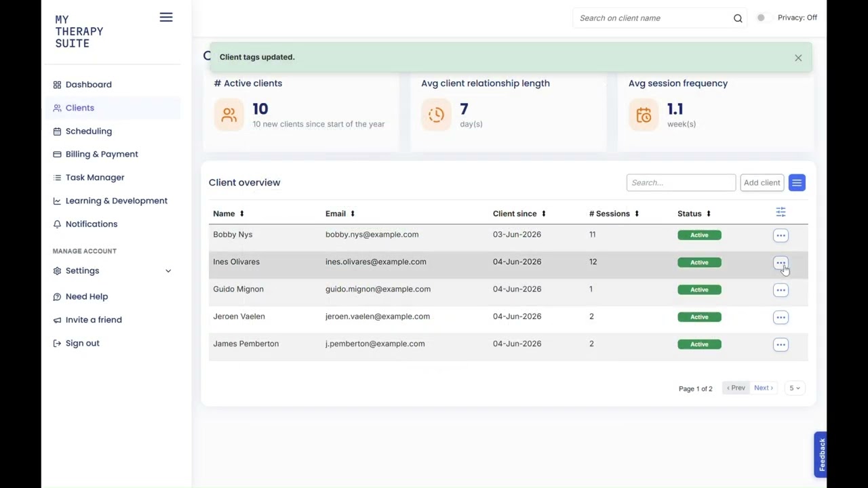Sort table by Name column
The width and height of the screenshot is (868, 488).
228,213
